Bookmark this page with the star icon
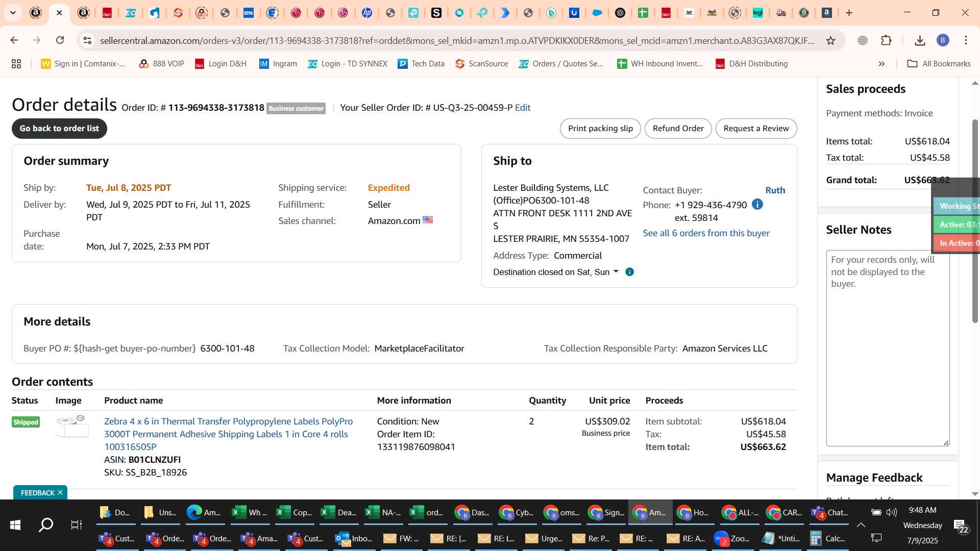The width and height of the screenshot is (980, 551). click(830, 40)
